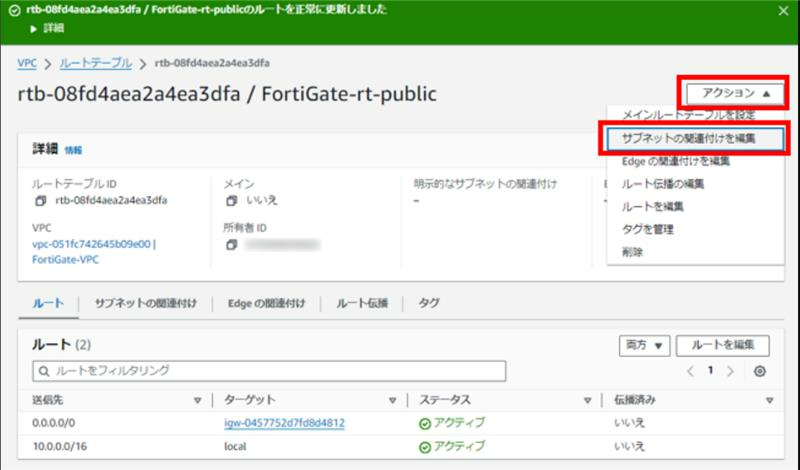Open table preferences gear icon
Screen dimensions: 800x470
click(x=760, y=372)
